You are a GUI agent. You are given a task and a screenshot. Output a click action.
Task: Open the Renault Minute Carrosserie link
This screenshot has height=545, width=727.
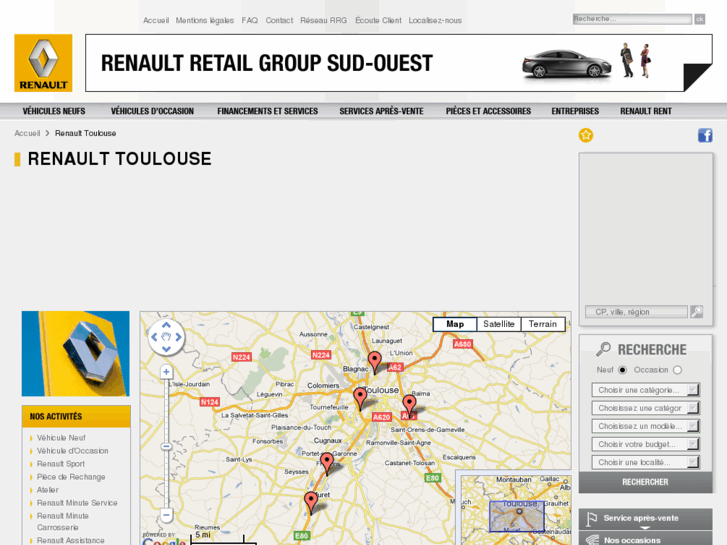(63, 521)
